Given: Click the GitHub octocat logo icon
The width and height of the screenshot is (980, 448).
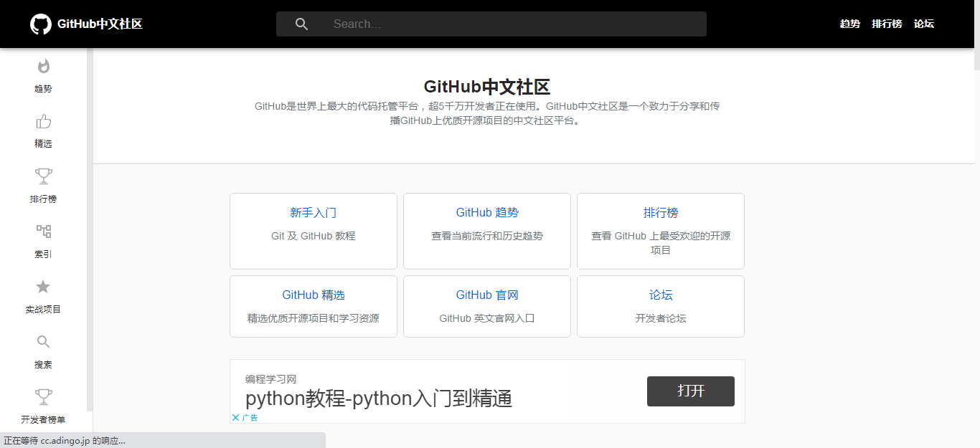Looking at the screenshot, I should (x=41, y=24).
